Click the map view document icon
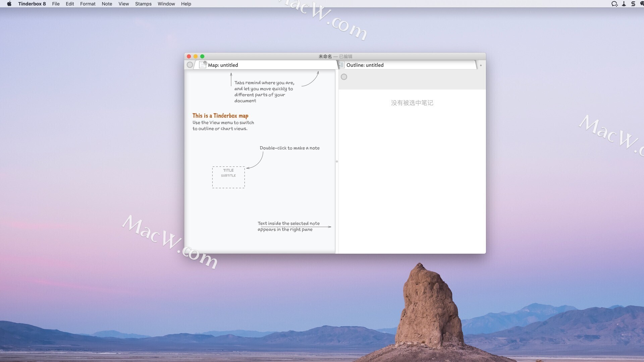The width and height of the screenshot is (644, 362). 203,65
